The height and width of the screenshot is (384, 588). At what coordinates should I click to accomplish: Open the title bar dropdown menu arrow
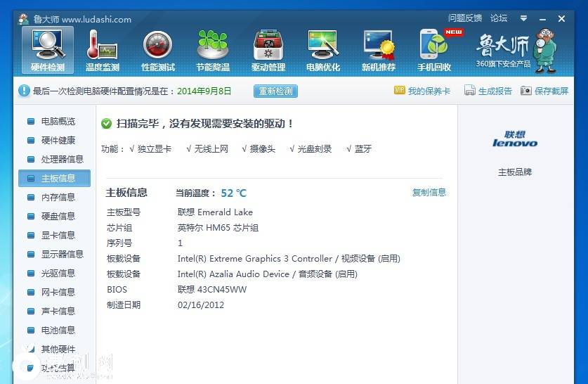523,18
